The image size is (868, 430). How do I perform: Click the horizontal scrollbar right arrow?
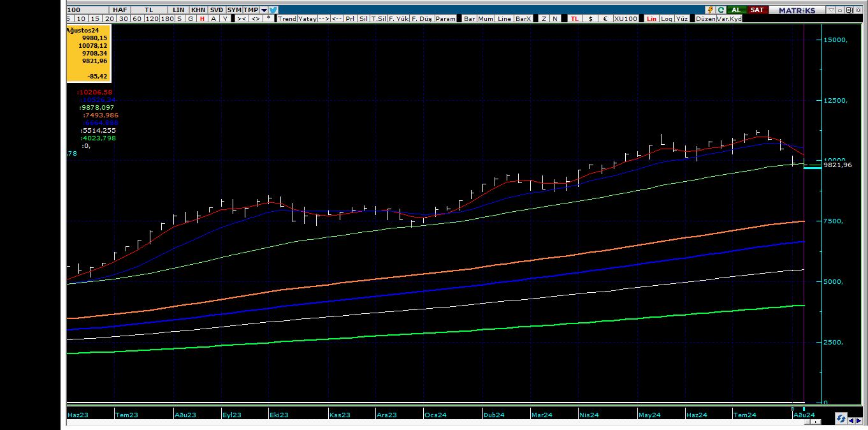[816, 422]
